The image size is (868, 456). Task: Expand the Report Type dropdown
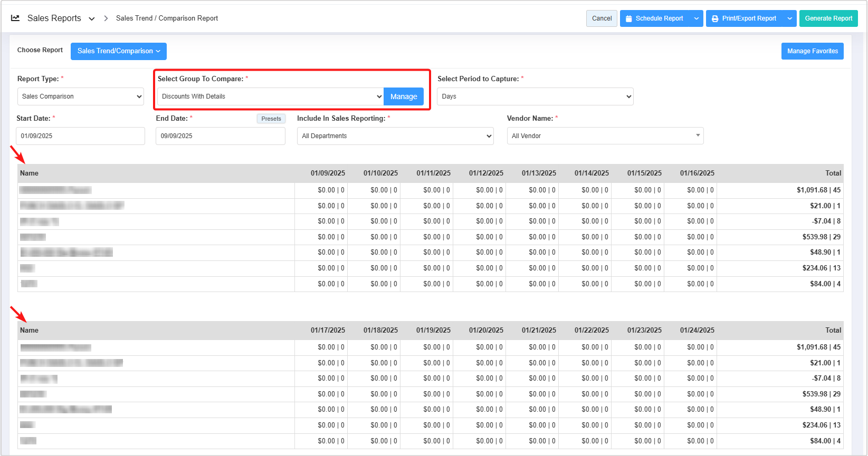[81, 96]
